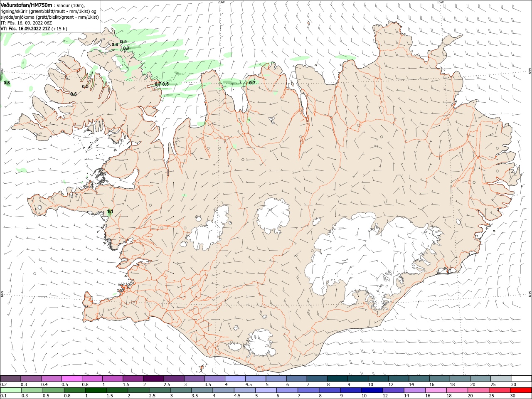Click the pale grey 25 swatch on snow scale

click(501, 379)
